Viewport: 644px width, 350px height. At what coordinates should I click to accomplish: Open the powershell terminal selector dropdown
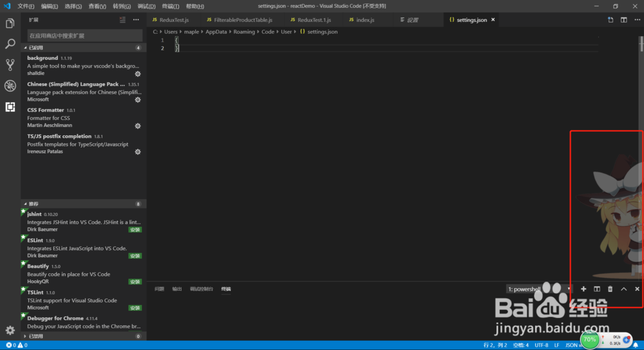[x=539, y=289]
